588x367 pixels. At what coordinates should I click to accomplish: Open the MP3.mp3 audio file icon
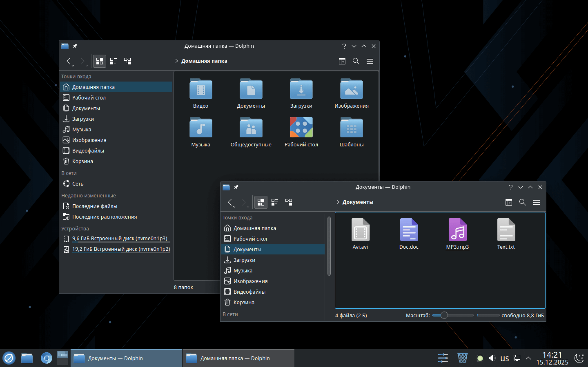(x=457, y=230)
